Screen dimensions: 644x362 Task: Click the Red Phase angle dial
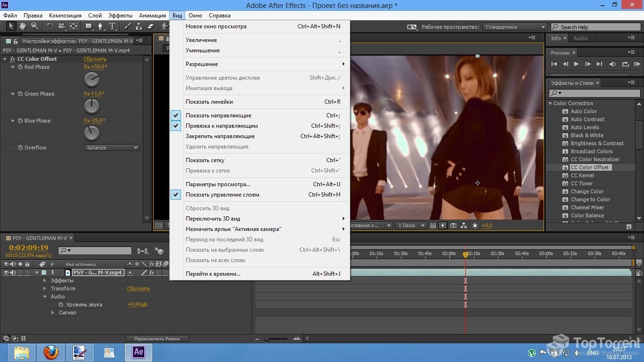(91, 80)
